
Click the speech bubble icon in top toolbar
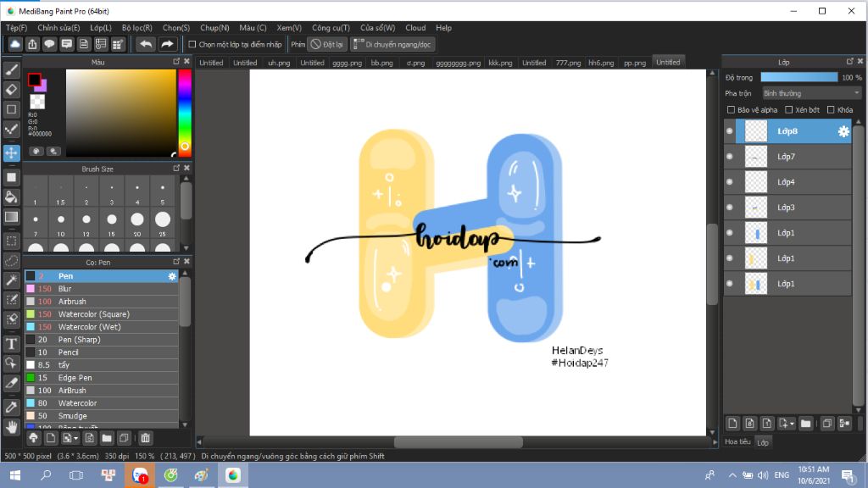pyautogui.click(x=49, y=44)
